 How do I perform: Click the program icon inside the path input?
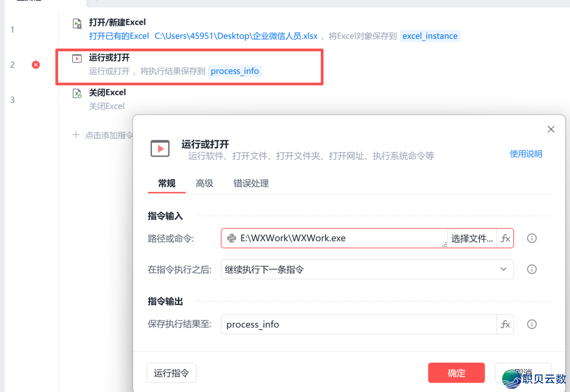pos(233,238)
